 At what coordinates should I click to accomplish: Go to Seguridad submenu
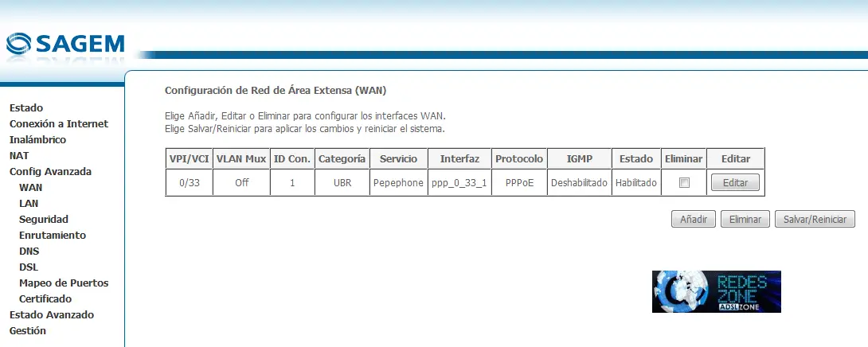[44, 220]
